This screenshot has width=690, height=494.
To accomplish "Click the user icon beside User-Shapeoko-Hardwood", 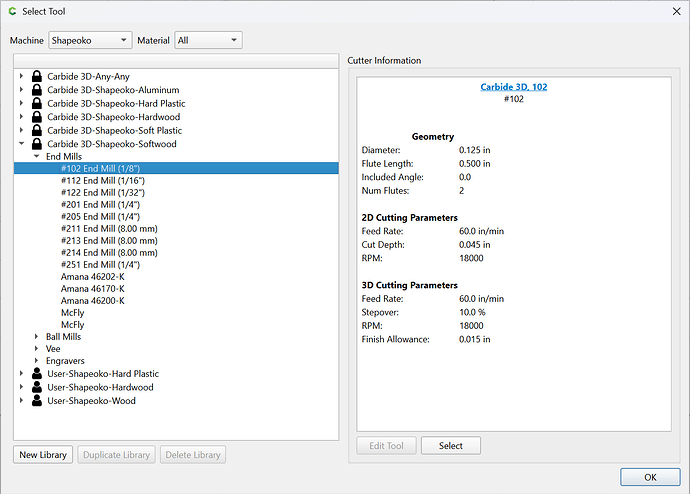I will (37, 387).
